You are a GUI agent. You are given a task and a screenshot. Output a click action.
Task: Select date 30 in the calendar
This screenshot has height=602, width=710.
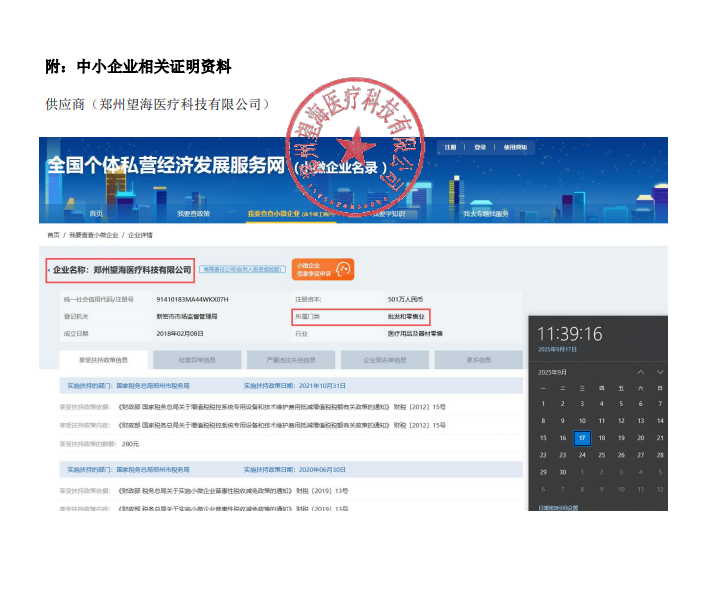(x=563, y=472)
